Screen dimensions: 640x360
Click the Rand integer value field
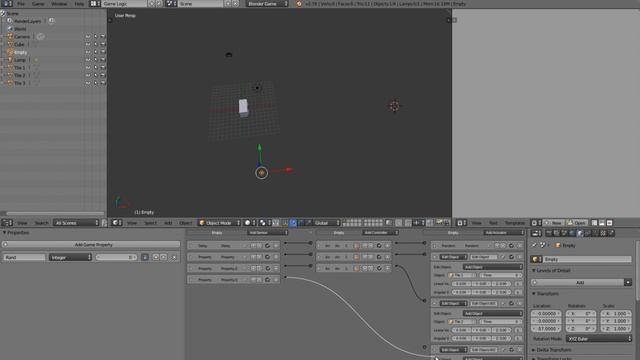pos(116,257)
